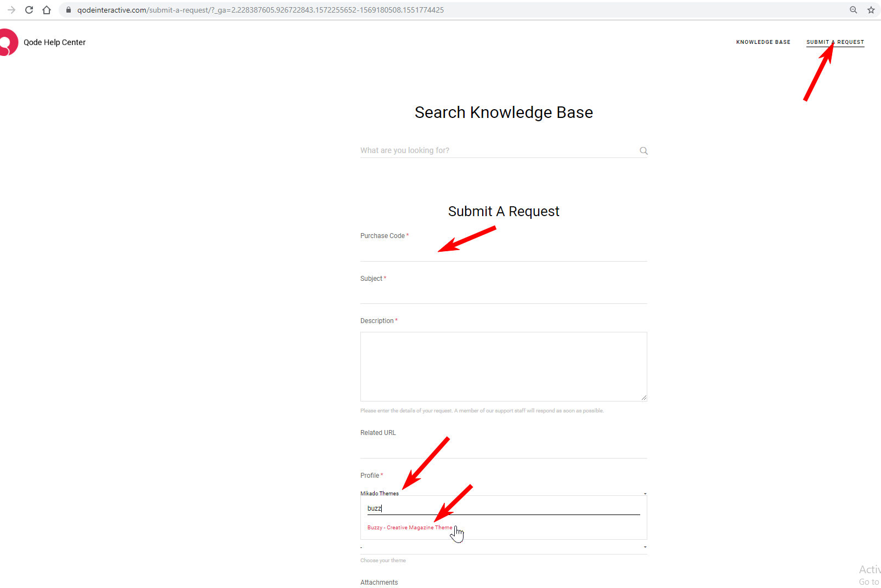Open the Profile dropdown showing Mikado Themes
This screenshot has width=881, height=588.
pos(504,493)
